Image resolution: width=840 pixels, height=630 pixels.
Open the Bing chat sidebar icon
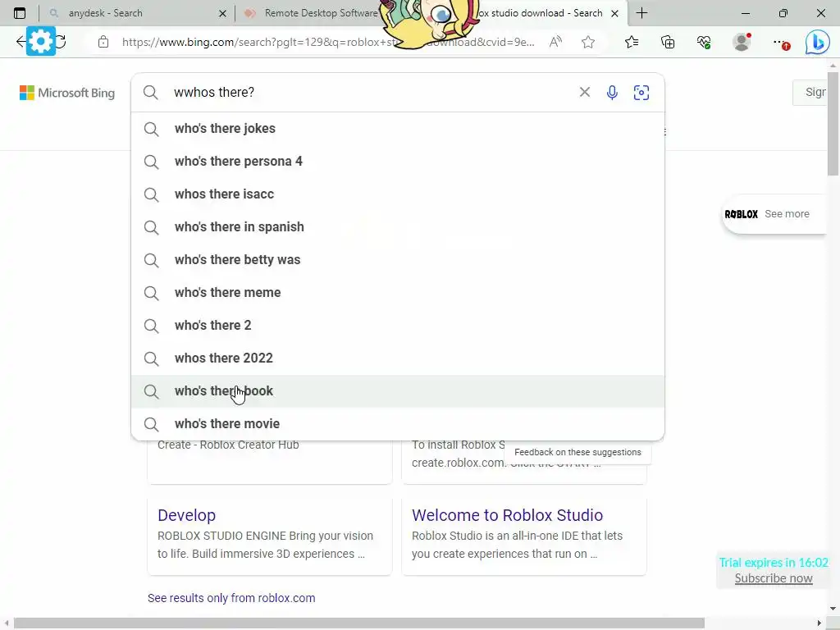[x=818, y=42]
